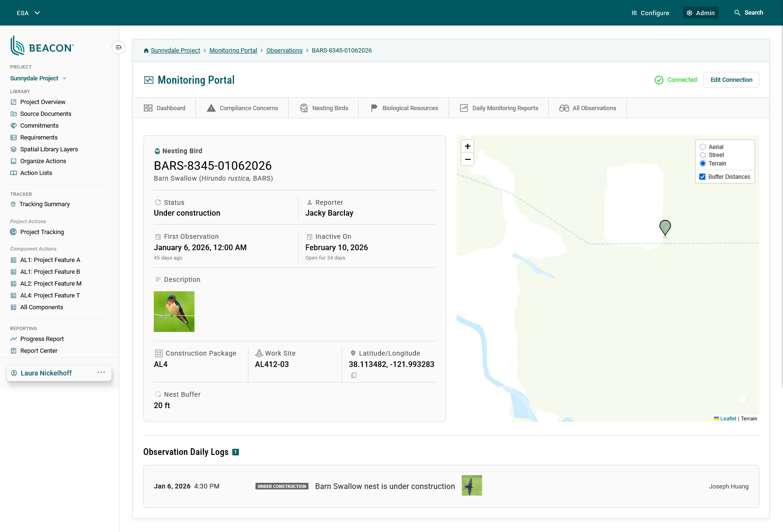Open the Barn Swallow description photo
This screenshot has width=783, height=532.
tap(174, 312)
